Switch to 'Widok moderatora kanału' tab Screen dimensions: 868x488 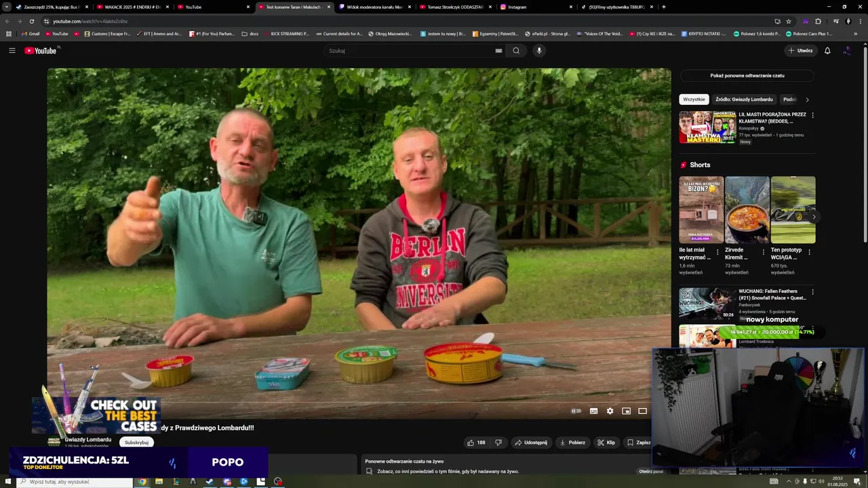tap(373, 7)
